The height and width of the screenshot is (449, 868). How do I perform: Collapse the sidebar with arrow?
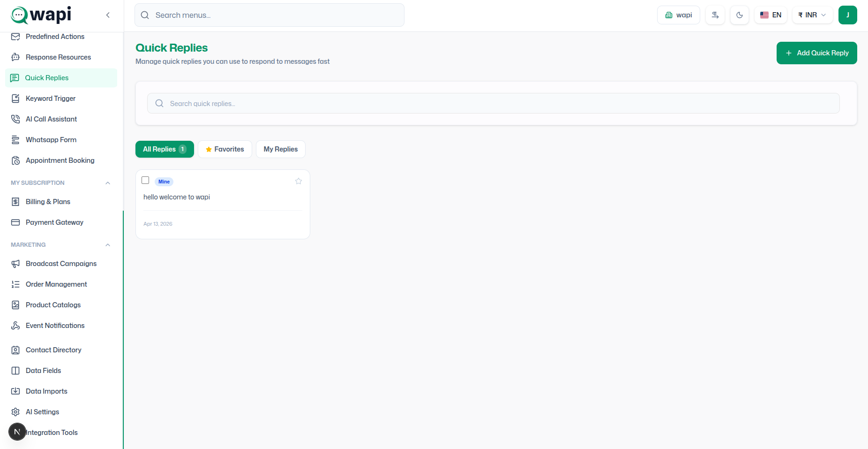pyautogui.click(x=108, y=15)
